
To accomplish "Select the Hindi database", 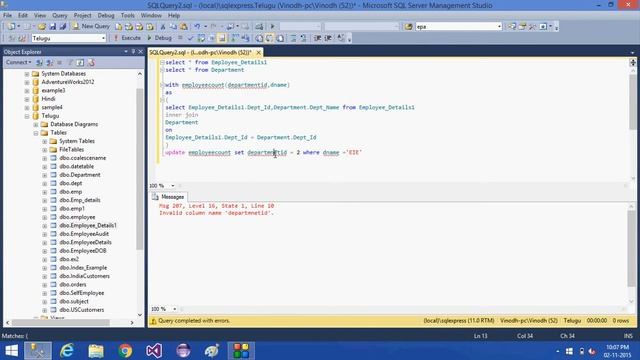I will tap(48, 99).
